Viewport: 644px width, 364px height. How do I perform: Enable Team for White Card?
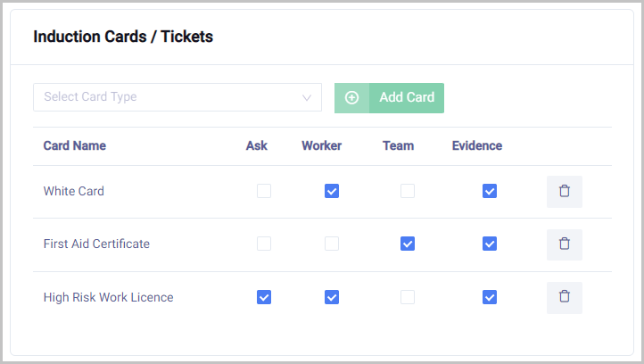tap(408, 191)
